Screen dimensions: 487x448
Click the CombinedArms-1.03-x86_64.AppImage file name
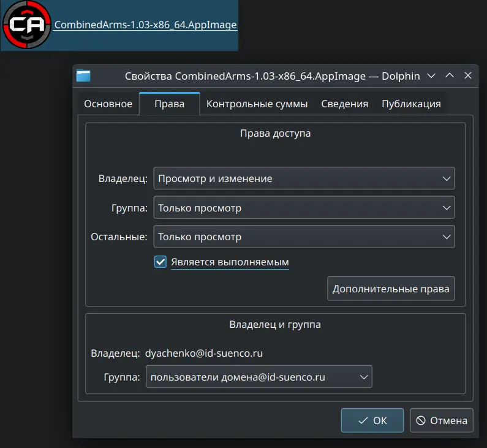click(x=145, y=25)
